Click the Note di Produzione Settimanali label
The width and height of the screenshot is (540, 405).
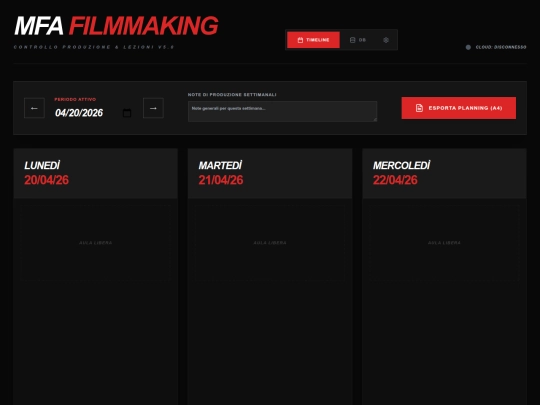pyautogui.click(x=232, y=95)
